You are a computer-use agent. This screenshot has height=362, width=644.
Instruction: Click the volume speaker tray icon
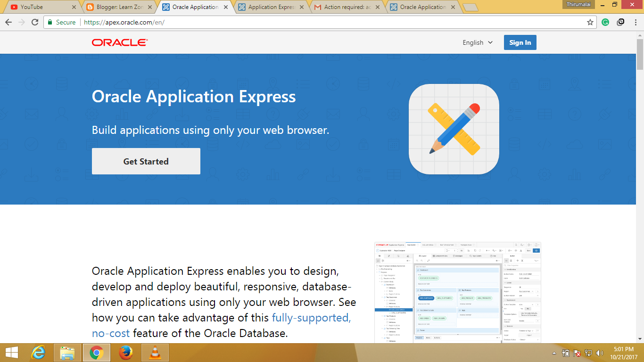[x=600, y=353]
